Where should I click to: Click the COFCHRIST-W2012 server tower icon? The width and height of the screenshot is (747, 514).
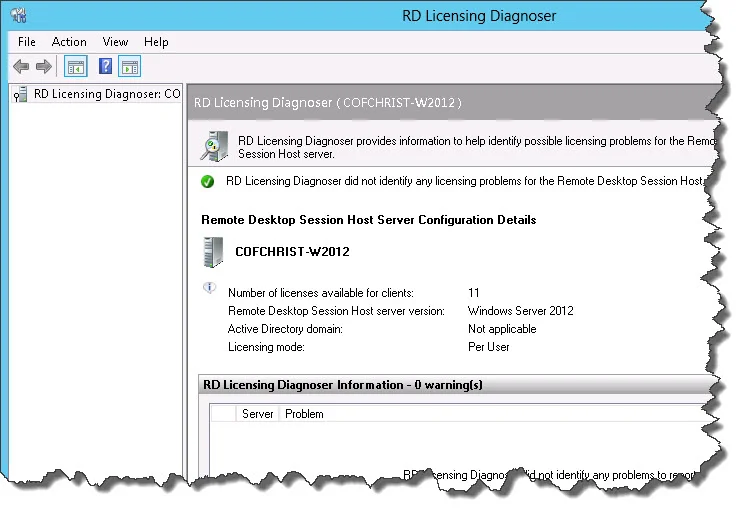[x=213, y=252]
